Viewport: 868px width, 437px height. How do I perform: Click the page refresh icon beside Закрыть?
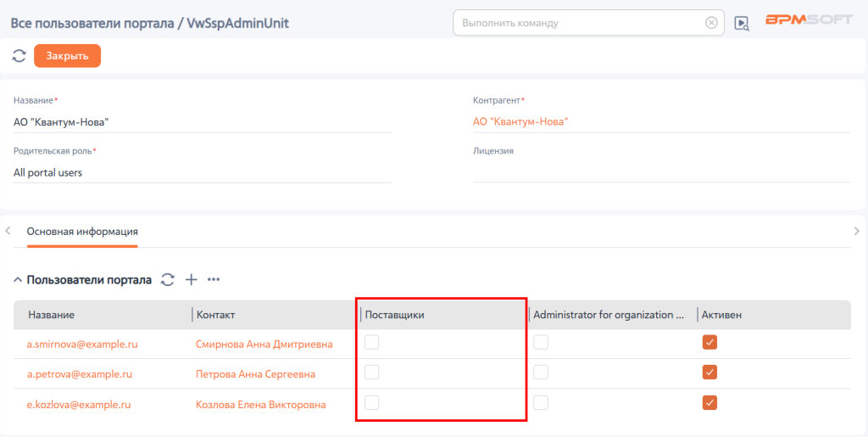point(19,56)
